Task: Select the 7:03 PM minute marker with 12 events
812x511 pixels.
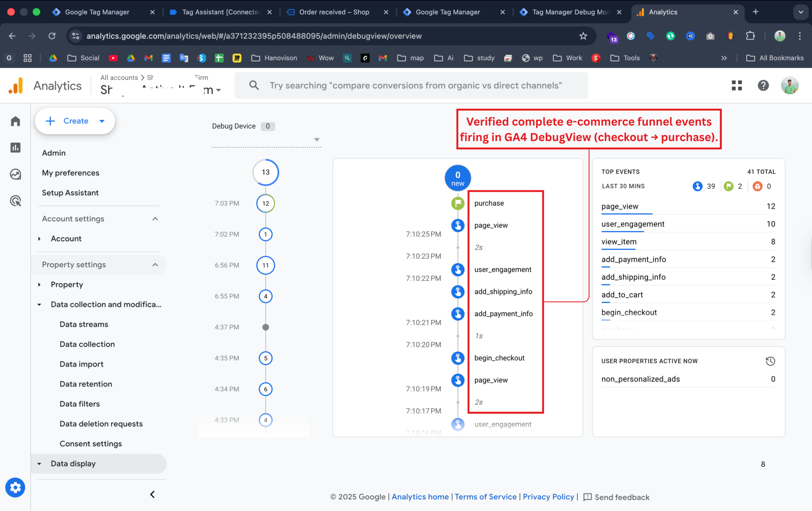Action: (265, 203)
